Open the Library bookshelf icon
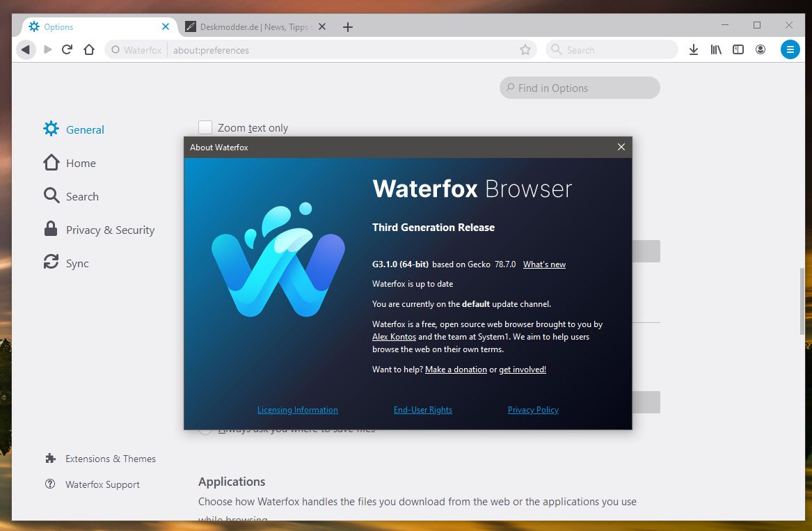The width and height of the screenshot is (812, 531). 716,49
